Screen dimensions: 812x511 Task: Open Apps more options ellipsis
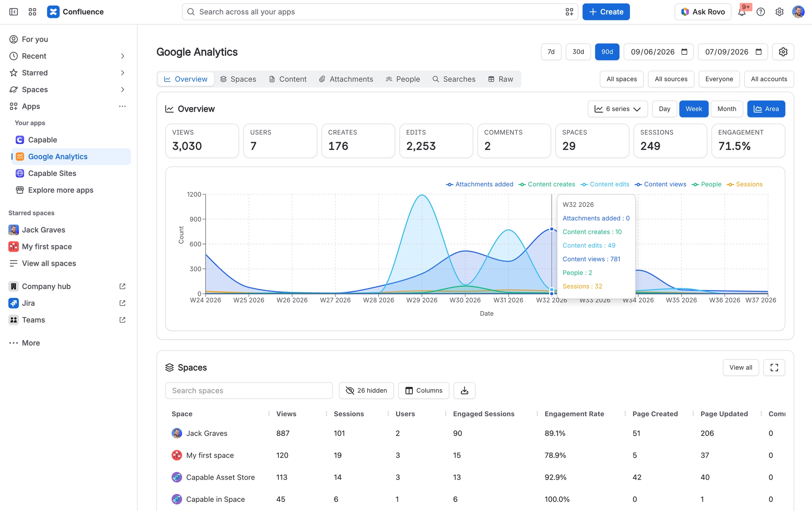123,106
